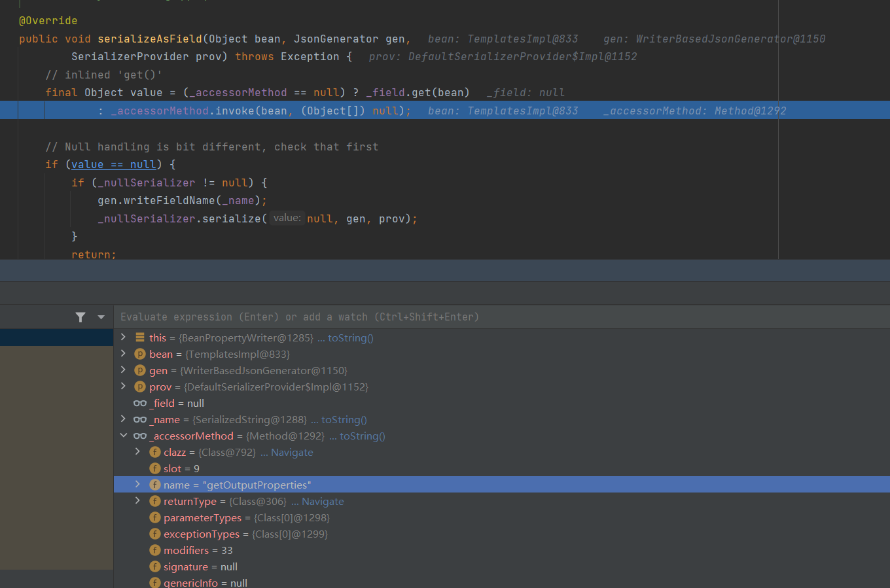890x588 pixels.
Task: Click the toString() link for _accessorMethod
Action: pos(362,436)
